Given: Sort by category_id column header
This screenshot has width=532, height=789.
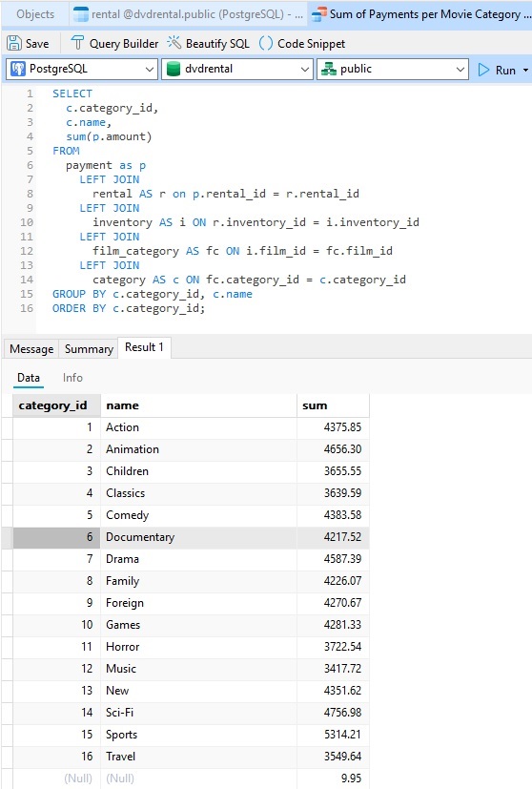Looking at the screenshot, I should click(57, 405).
